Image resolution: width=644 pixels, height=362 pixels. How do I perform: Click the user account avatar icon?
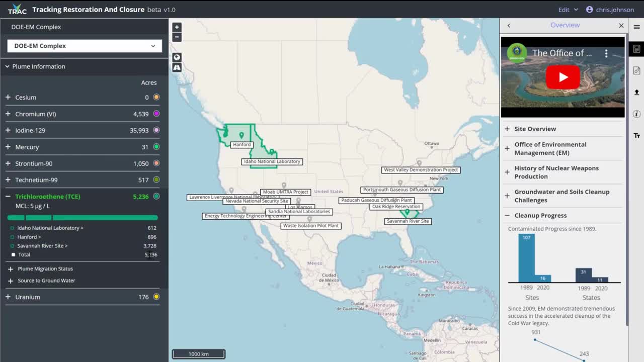pyautogui.click(x=590, y=10)
